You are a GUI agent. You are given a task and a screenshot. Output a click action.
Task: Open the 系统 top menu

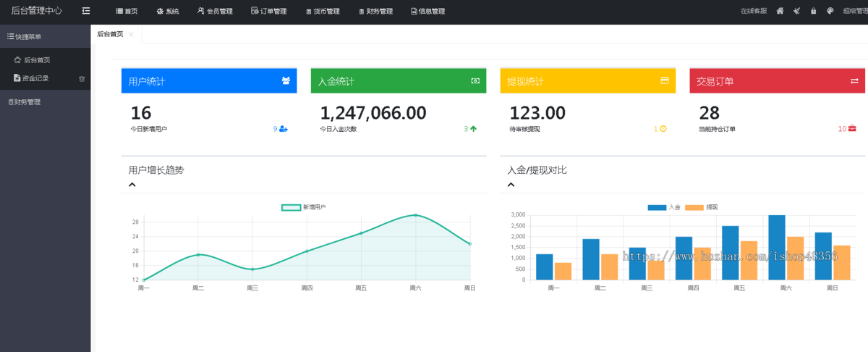click(168, 11)
